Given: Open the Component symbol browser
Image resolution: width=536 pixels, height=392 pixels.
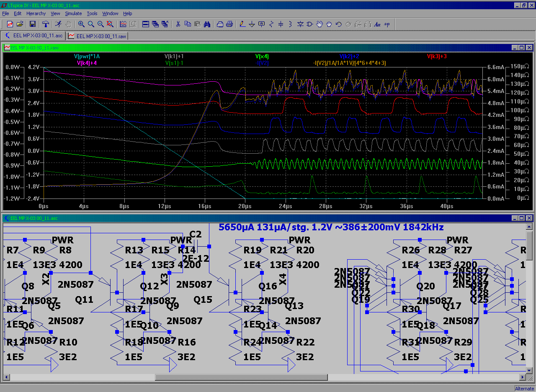Looking at the screenshot, I should point(310,24).
